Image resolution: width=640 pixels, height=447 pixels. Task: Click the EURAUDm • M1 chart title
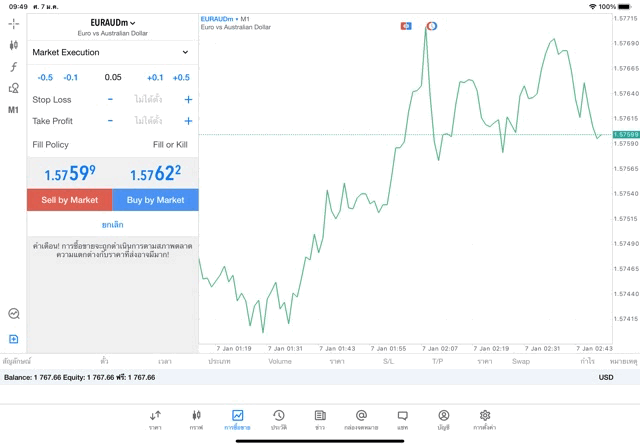point(225,19)
